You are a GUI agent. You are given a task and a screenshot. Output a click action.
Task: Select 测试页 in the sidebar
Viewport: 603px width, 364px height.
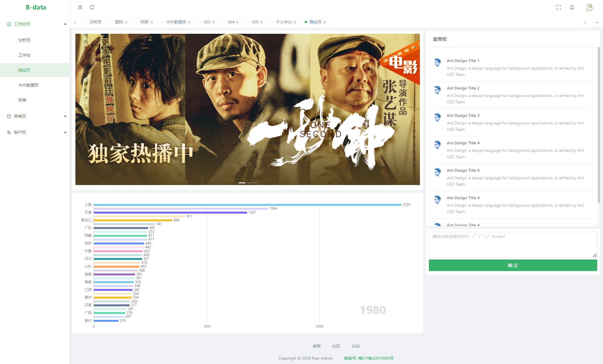35,70
